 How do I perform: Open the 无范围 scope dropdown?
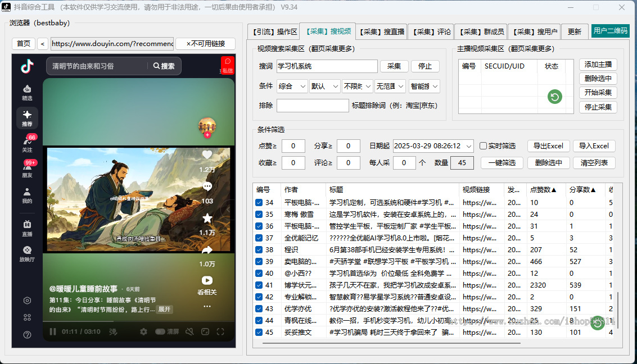coord(390,86)
